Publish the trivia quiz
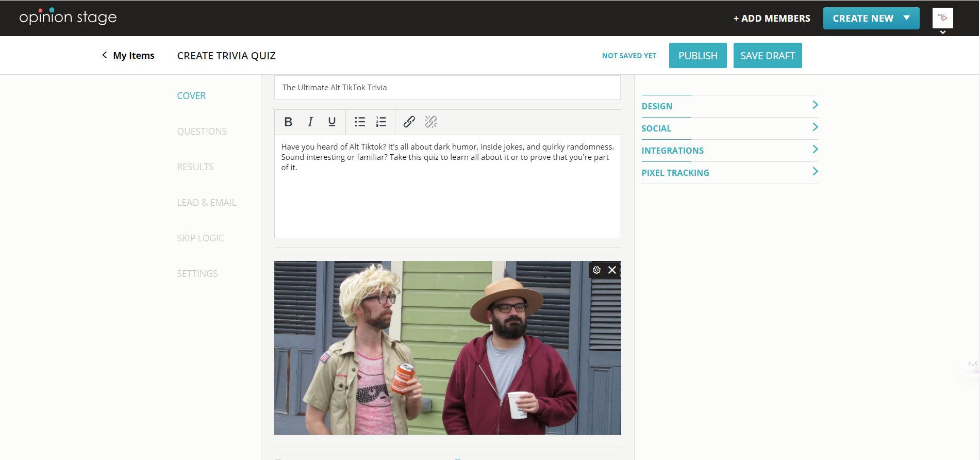Viewport: 980px width, 460px height. point(697,56)
